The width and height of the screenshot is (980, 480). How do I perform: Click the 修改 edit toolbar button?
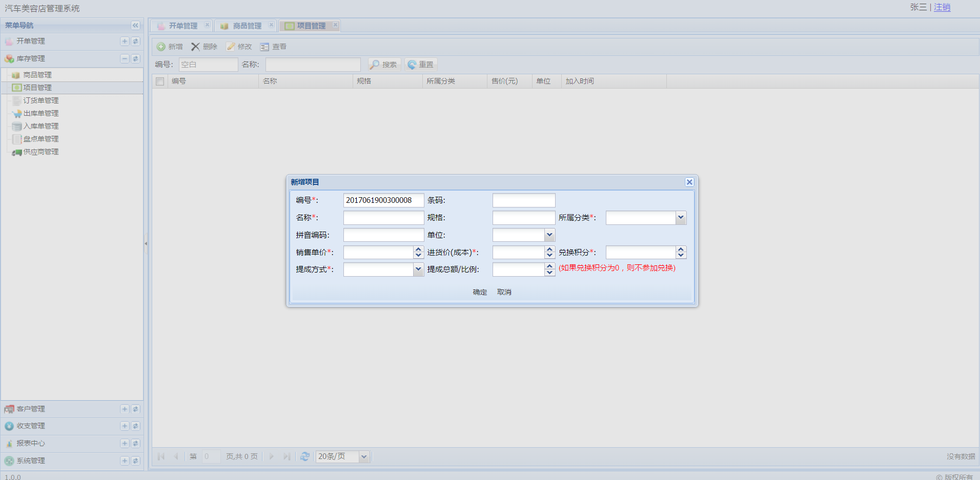tap(239, 47)
